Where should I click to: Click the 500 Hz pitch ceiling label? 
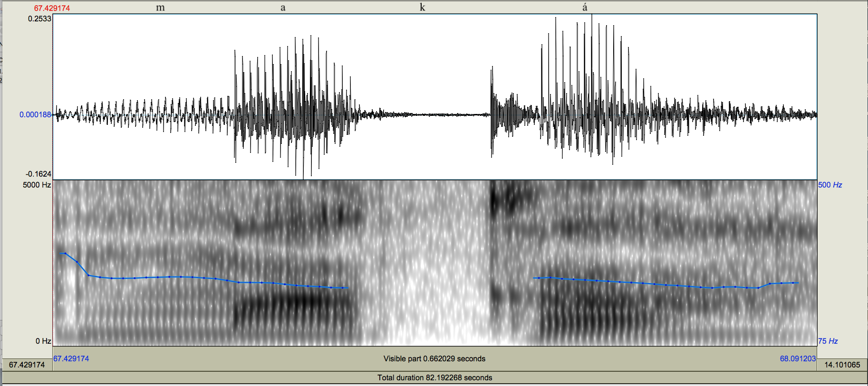tap(829, 185)
